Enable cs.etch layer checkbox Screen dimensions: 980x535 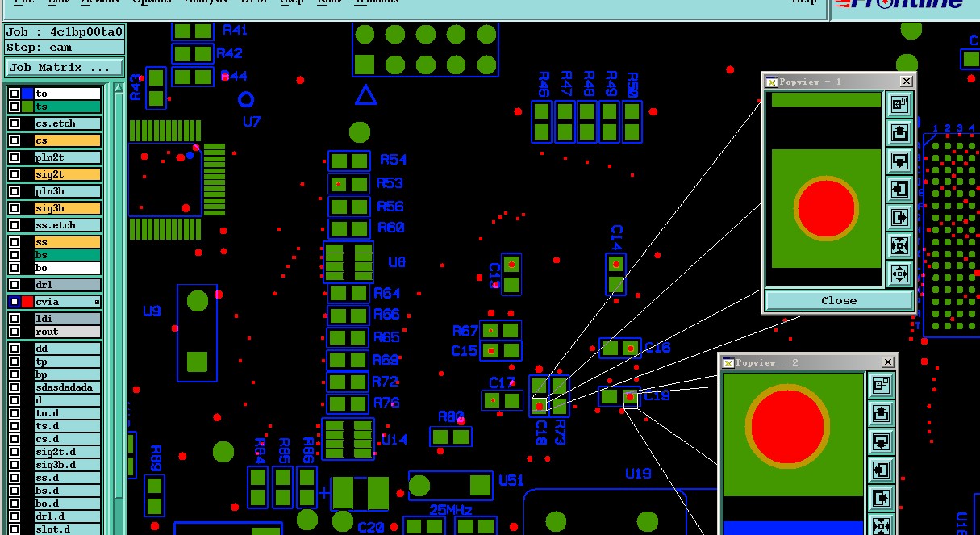[15, 123]
